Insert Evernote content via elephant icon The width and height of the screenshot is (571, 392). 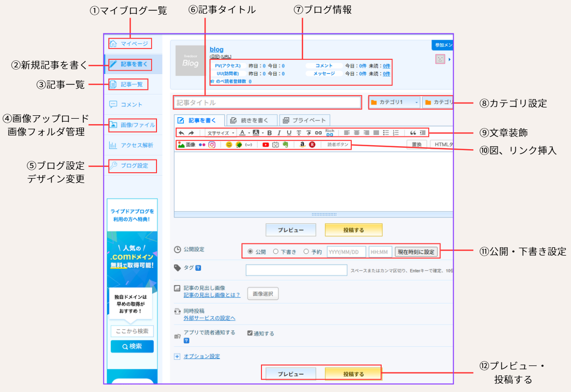click(285, 145)
